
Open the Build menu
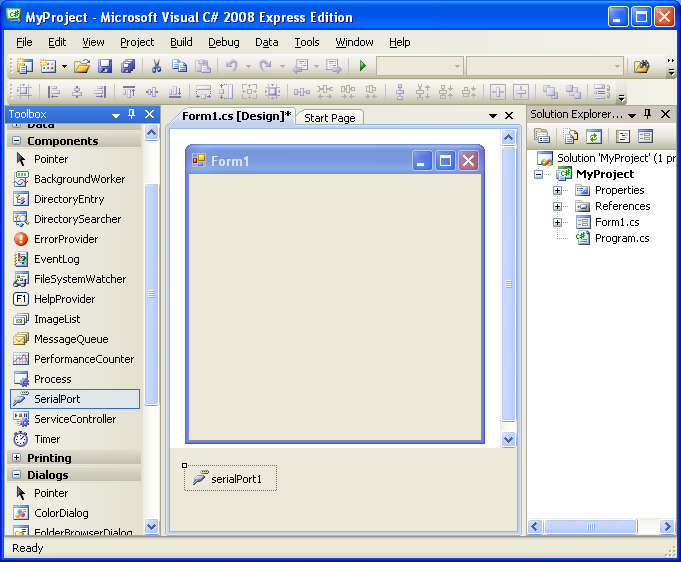181,42
